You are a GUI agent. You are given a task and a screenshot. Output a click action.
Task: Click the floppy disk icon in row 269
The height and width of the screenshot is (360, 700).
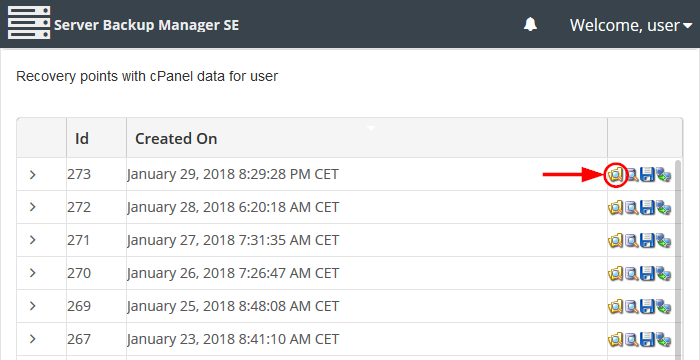tap(647, 306)
